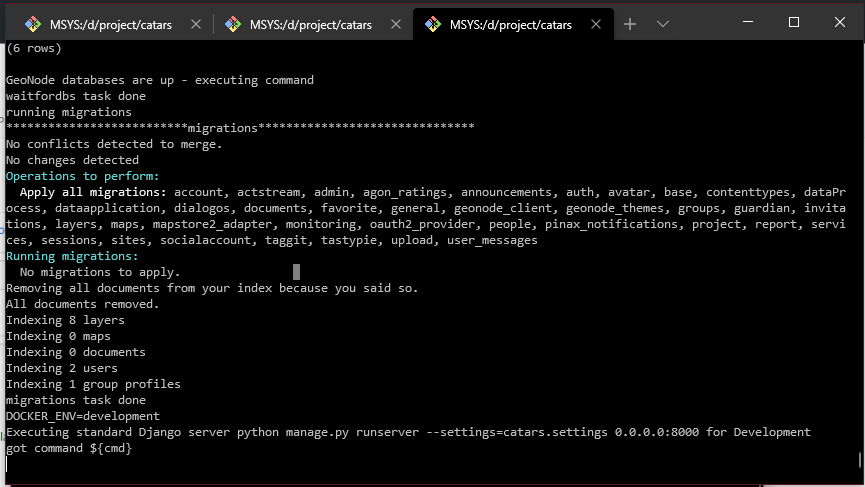Click the 'Indexing 2 users' line
The width and height of the screenshot is (865, 487).
click(x=62, y=368)
